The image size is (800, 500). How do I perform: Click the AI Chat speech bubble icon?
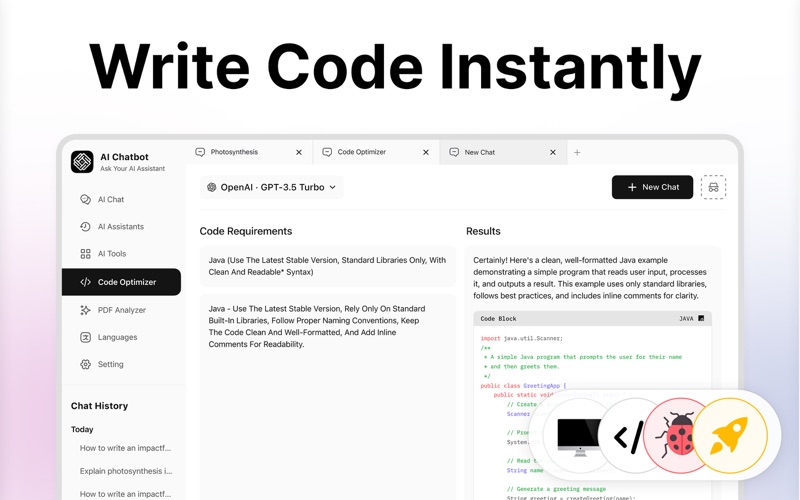(85, 199)
